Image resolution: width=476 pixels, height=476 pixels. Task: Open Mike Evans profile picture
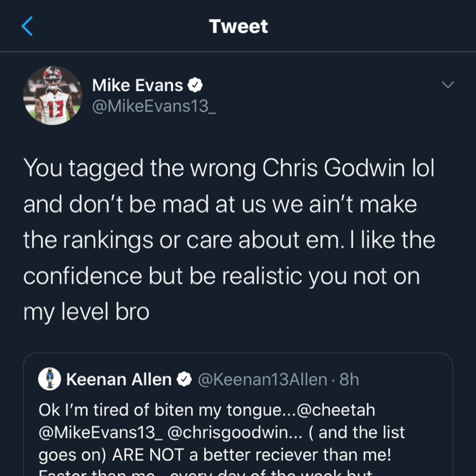53,96
